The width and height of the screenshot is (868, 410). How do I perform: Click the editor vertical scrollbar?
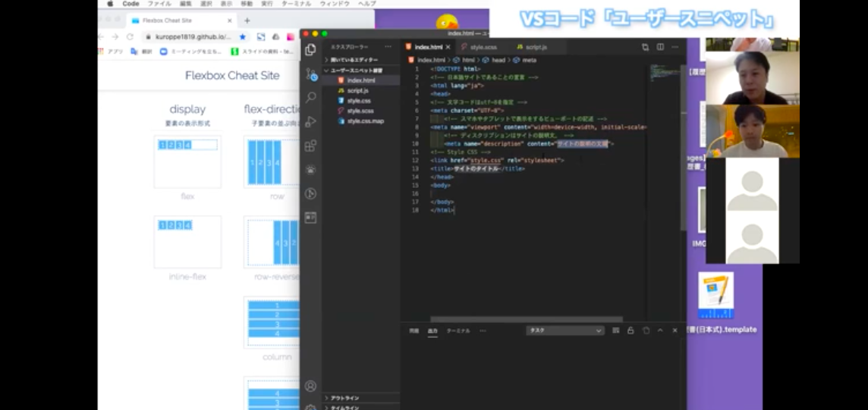683,148
